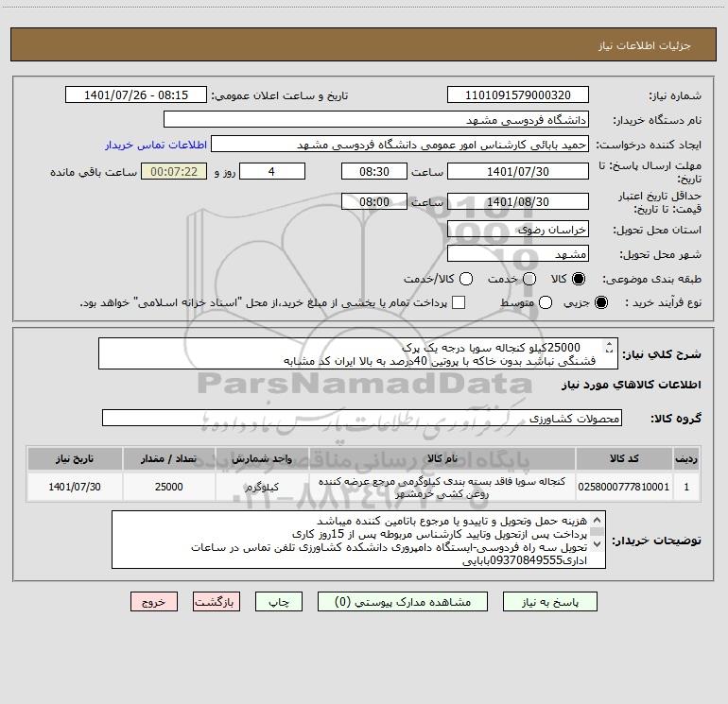Click the نام دستگاه خریدار field
The width and height of the screenshot is (728, 704).
376,120
